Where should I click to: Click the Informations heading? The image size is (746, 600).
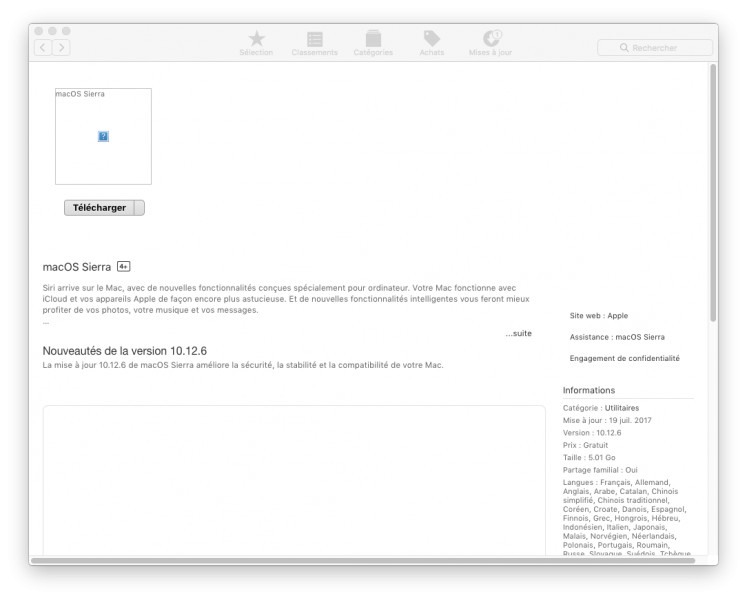pos(589,390)
